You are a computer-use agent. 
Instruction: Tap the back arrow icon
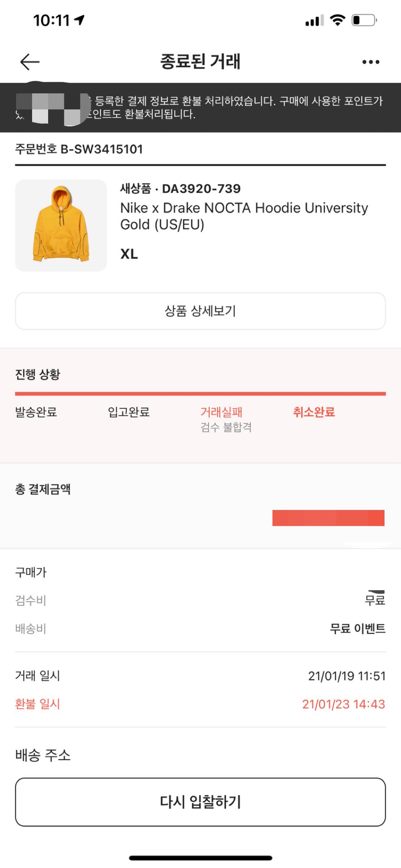pyautogui.click(x=30, y=62)
